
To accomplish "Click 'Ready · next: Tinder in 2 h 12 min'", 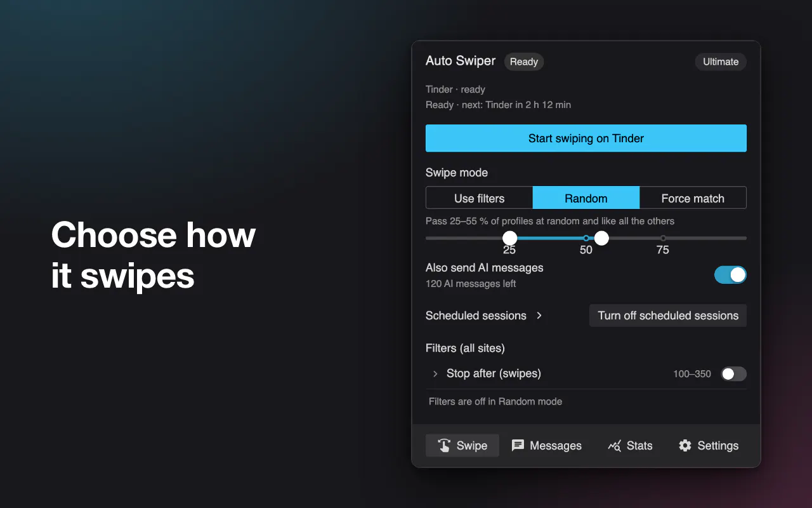I will 498,105.
